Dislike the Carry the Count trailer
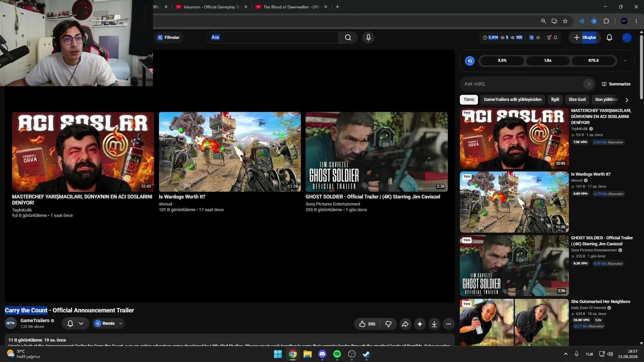This screenshot has width=644, height=362. [388, 324]
